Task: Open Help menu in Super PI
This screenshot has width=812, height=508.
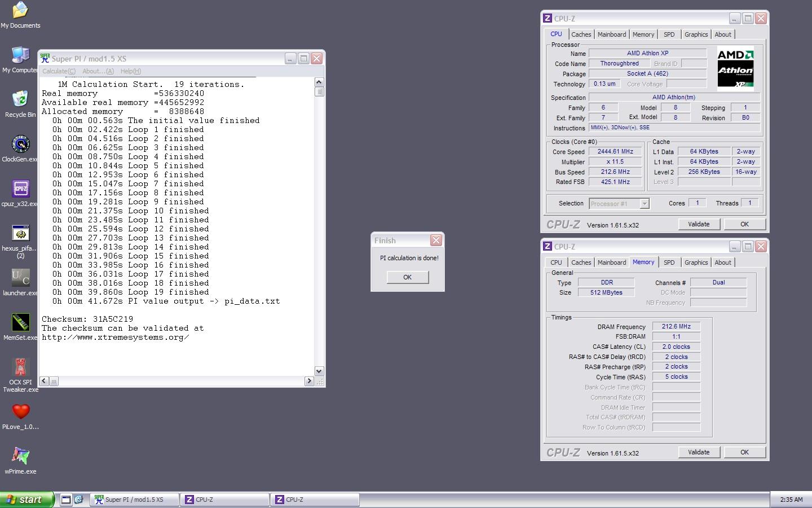Action: coord(131,71)
